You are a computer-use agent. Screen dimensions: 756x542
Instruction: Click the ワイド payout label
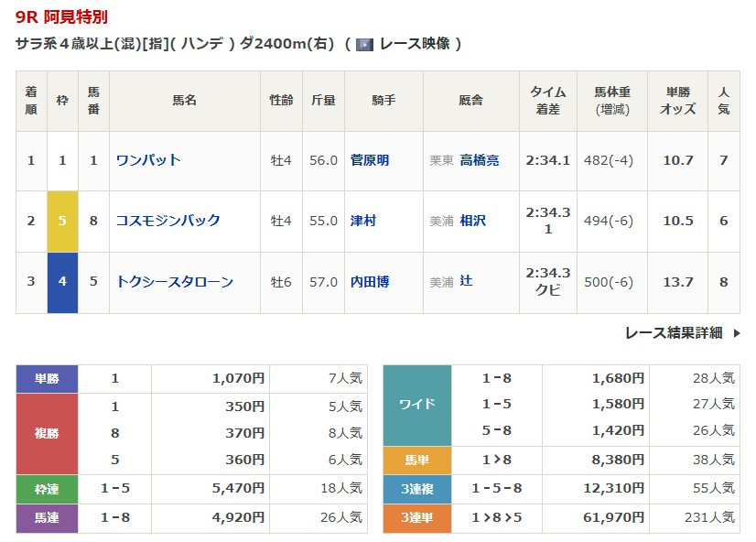click(x=416, y=404)
